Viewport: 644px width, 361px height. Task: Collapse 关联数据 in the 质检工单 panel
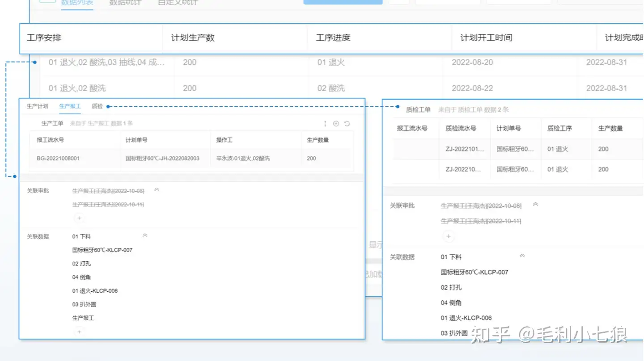point(522,256)
